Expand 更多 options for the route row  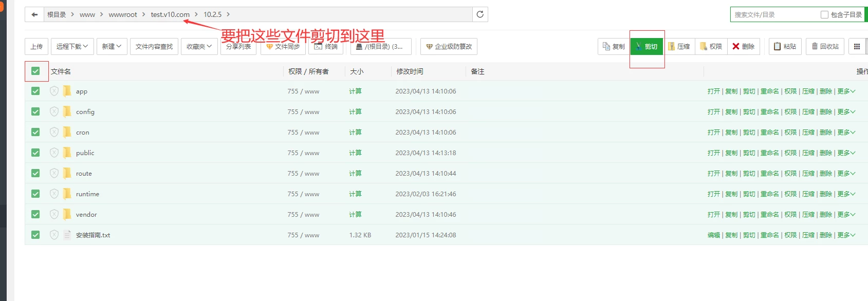tap(846, 173)
